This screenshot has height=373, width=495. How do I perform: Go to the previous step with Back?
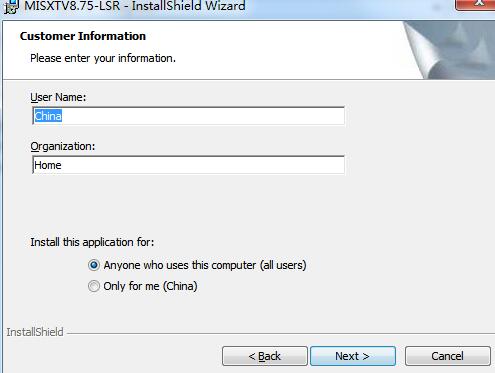(265, 356)
